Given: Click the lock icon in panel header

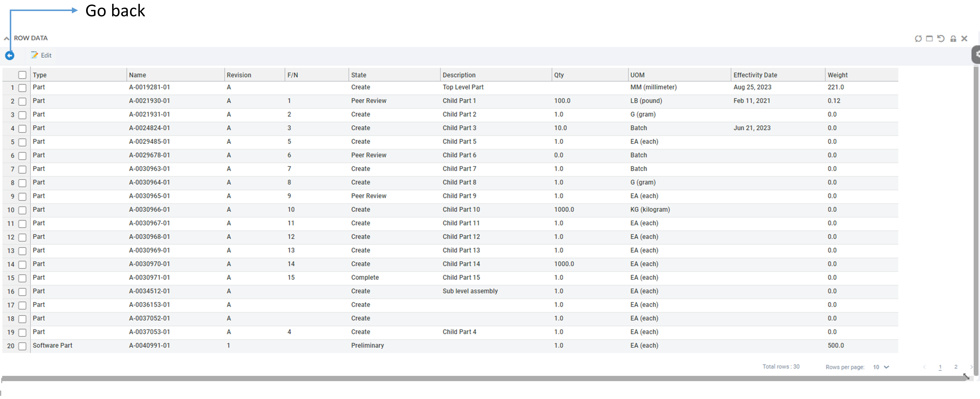Looking at the screenshot, I should tap(953, 38).
